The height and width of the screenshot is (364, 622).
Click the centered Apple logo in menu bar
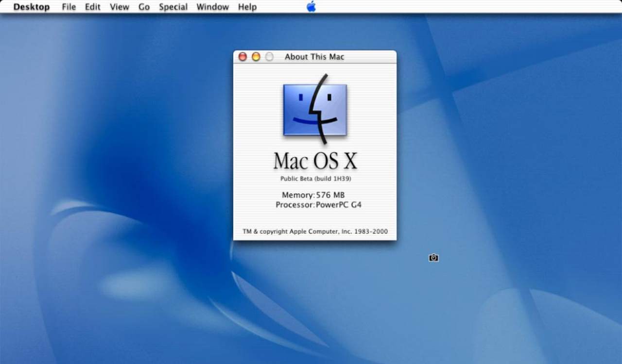point(311,6)
